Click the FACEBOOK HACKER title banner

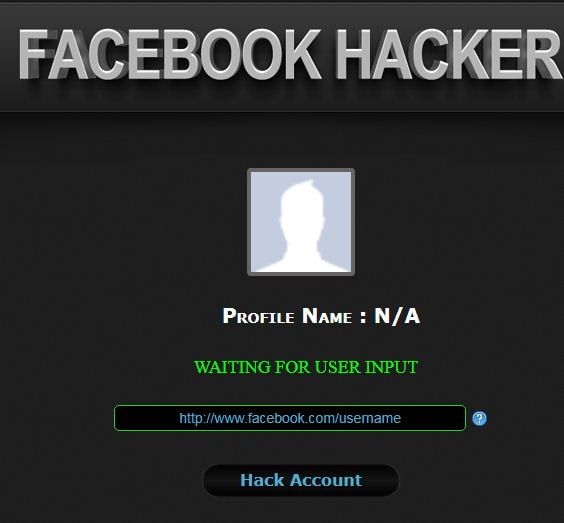point(290,54)
